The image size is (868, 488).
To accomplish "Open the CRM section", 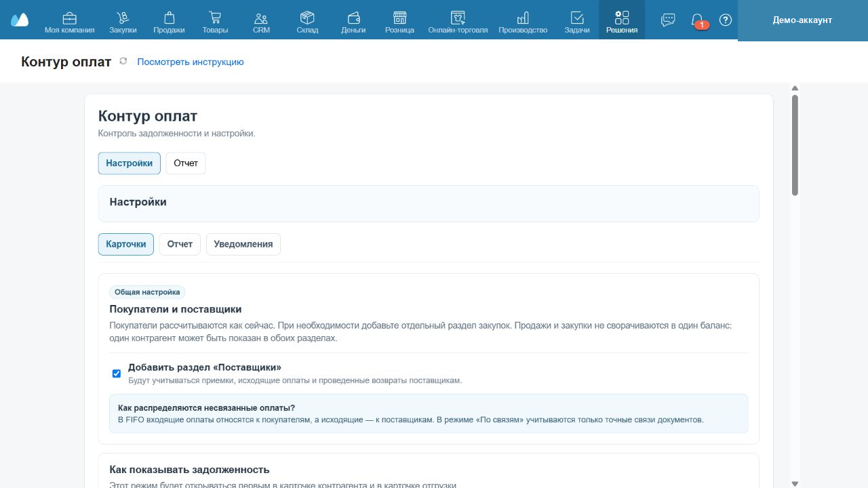I will pos(261,22).
